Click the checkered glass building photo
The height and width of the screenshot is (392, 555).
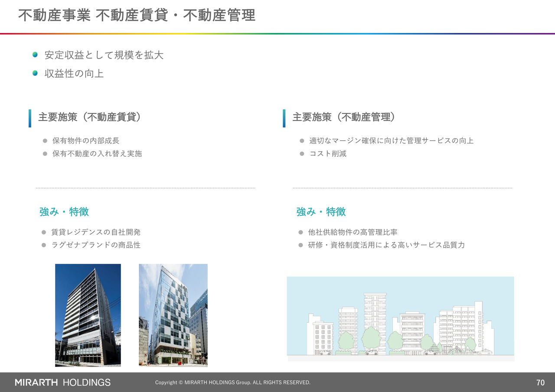click(173, 315)
